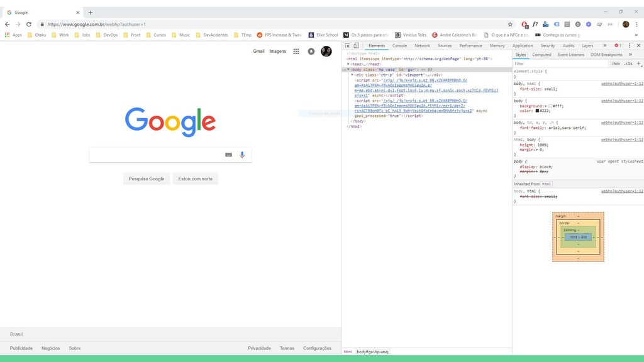Open the Apps bookmarks shortcut
644x362 pixels.
click(x=13, y=35)
